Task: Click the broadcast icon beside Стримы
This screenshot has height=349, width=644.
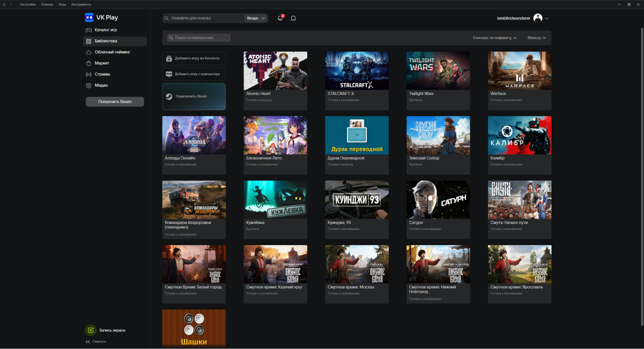Action: click(89, 74)
